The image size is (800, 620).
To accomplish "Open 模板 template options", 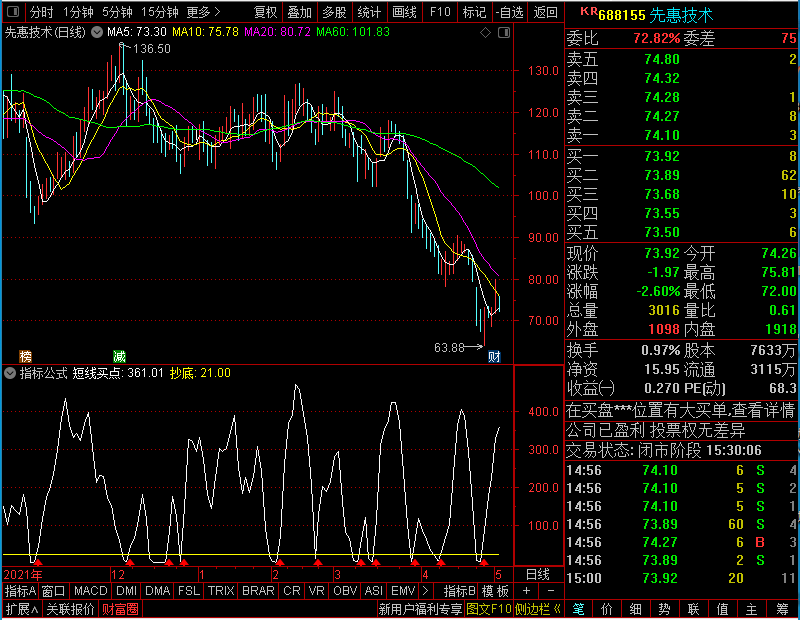I will click(495, 591).
